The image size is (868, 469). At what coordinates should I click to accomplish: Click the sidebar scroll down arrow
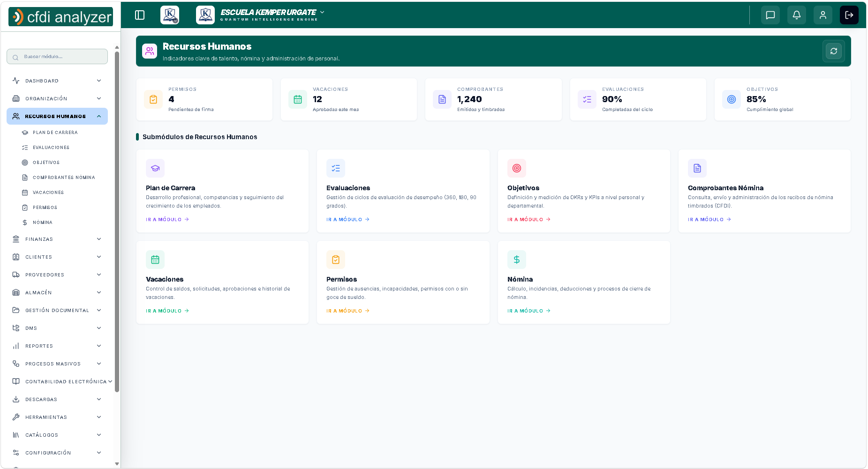(117, 464)
